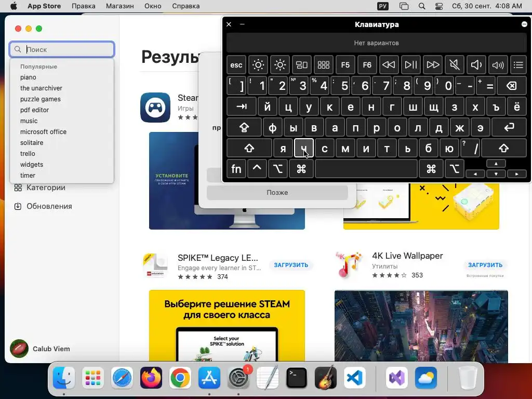Image resolution: width=532 pixels, height=399 pixels.
Task: Toggle the left Command key
Action: tap(301, 169)
